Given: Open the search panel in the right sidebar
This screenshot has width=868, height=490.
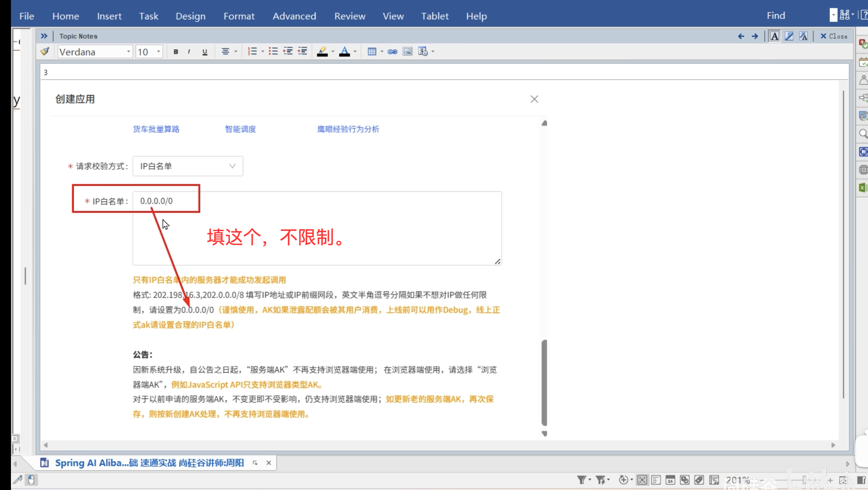Looking at the screenshot, I should [863, 133].
